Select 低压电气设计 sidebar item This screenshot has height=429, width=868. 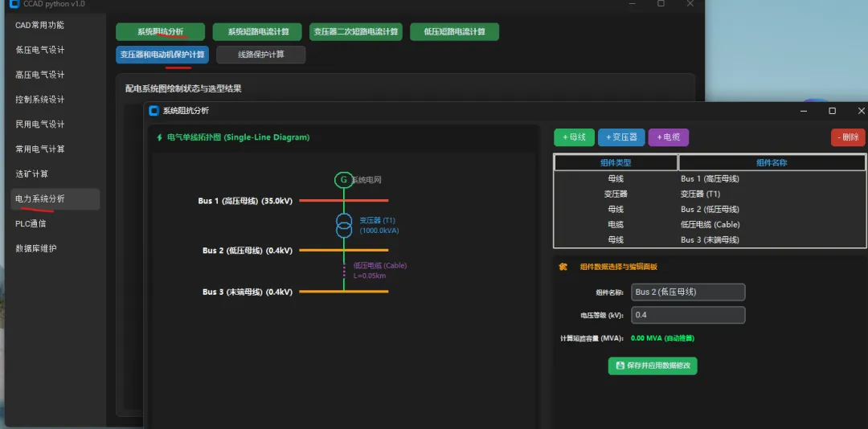click(x=40, y=50)
